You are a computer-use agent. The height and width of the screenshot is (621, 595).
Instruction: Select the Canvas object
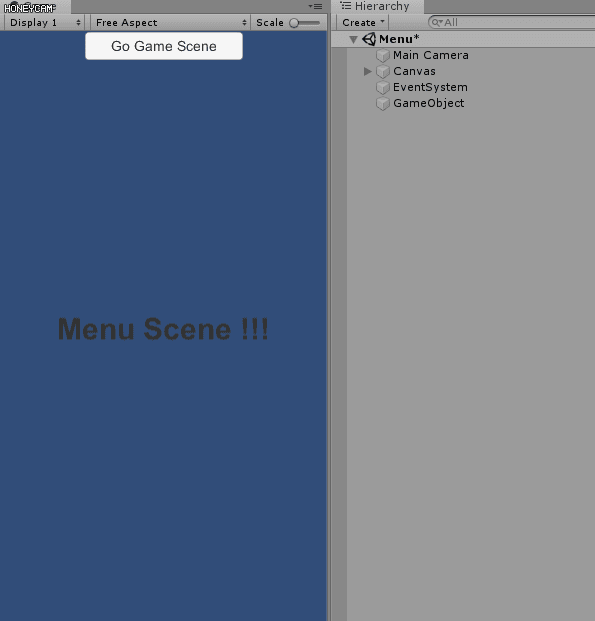414,71
